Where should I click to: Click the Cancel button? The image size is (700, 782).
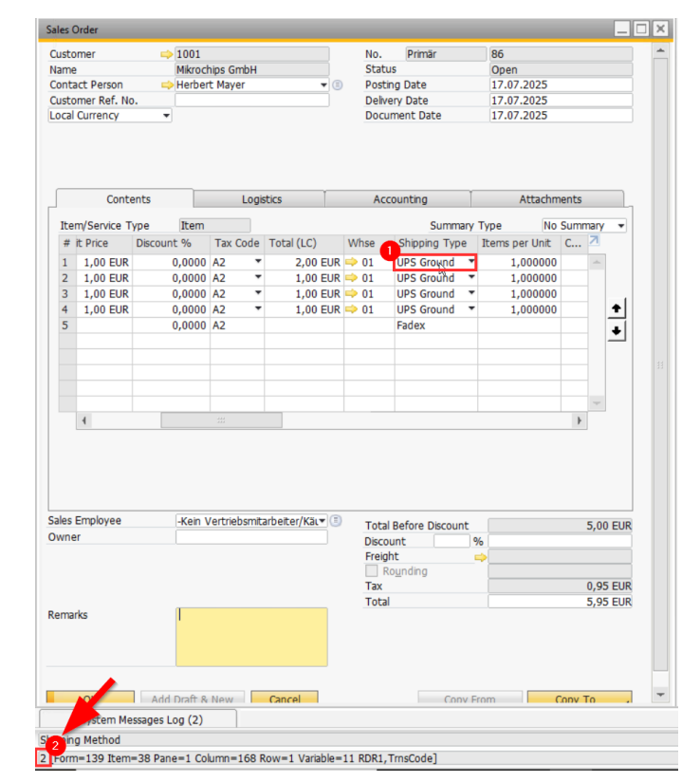284,698
